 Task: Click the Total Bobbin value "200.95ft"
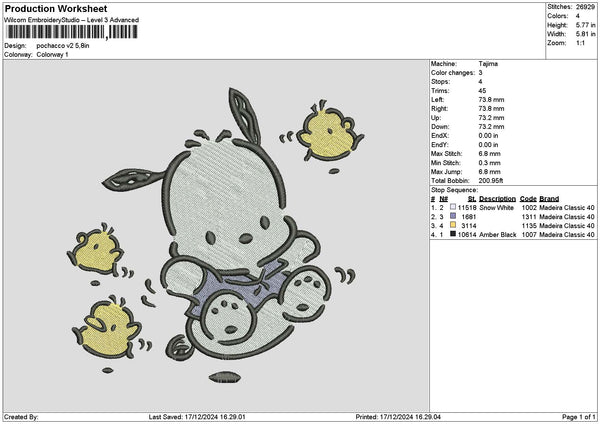(x=491, y=181)
